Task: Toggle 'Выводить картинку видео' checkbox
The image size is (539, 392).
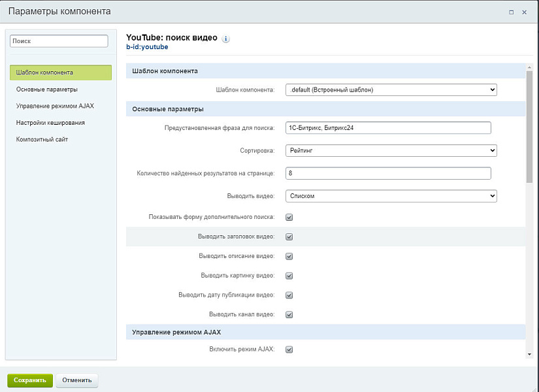Action: pos(289,276)
